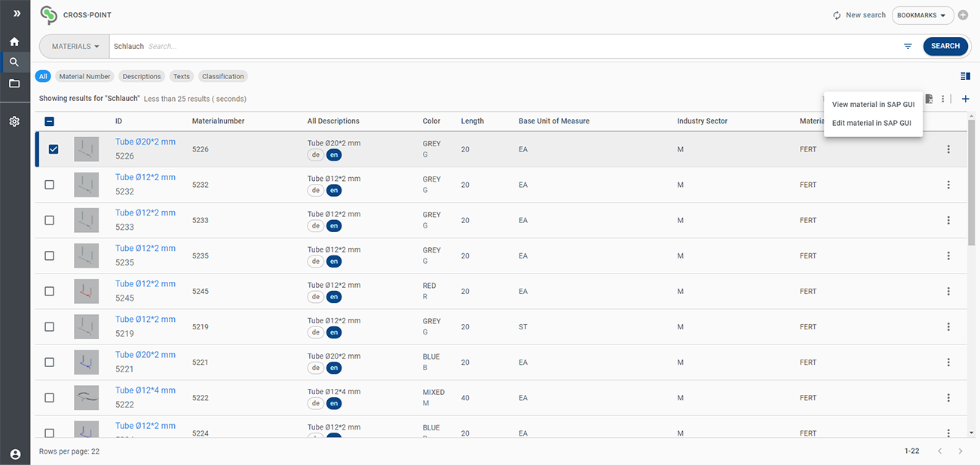Select the All filter chip
The width and height of the screenshot is (980, 465).
pos(43,76)
